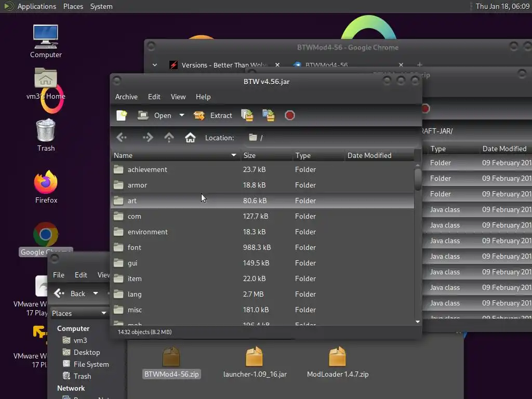Click the Extract button
Image resolution: width=532 pixels, height=399 pixels.
(212, 115)
